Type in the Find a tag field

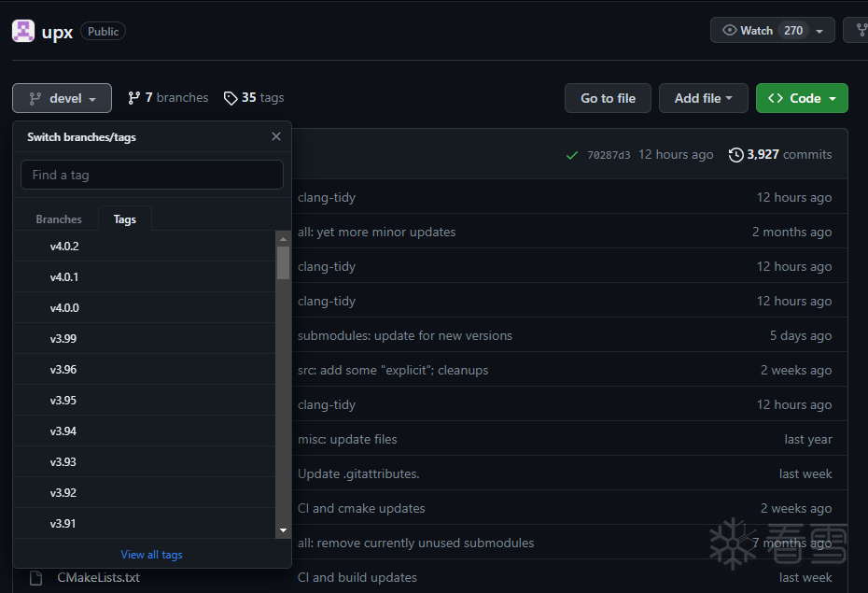(151, 175)
